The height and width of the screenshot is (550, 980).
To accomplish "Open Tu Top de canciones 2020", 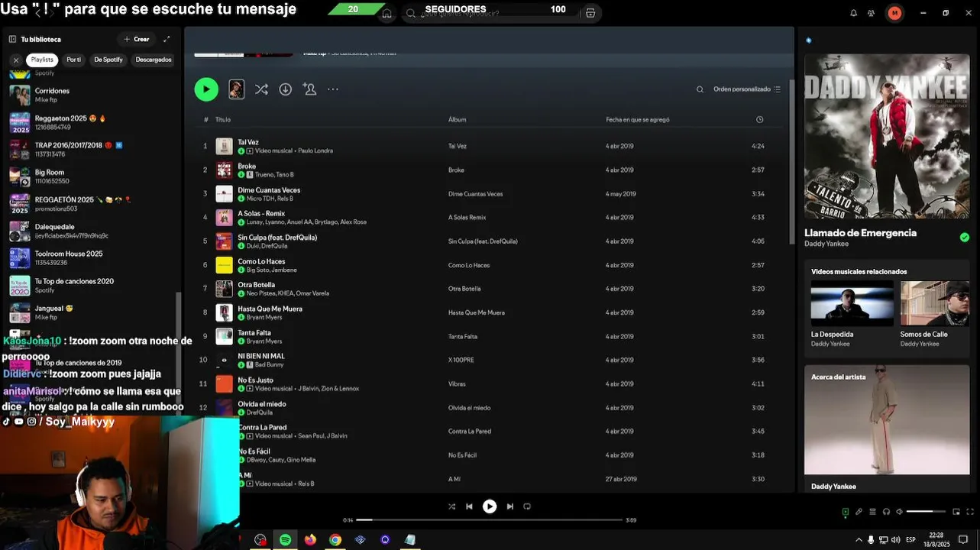I will click(92, 285).
